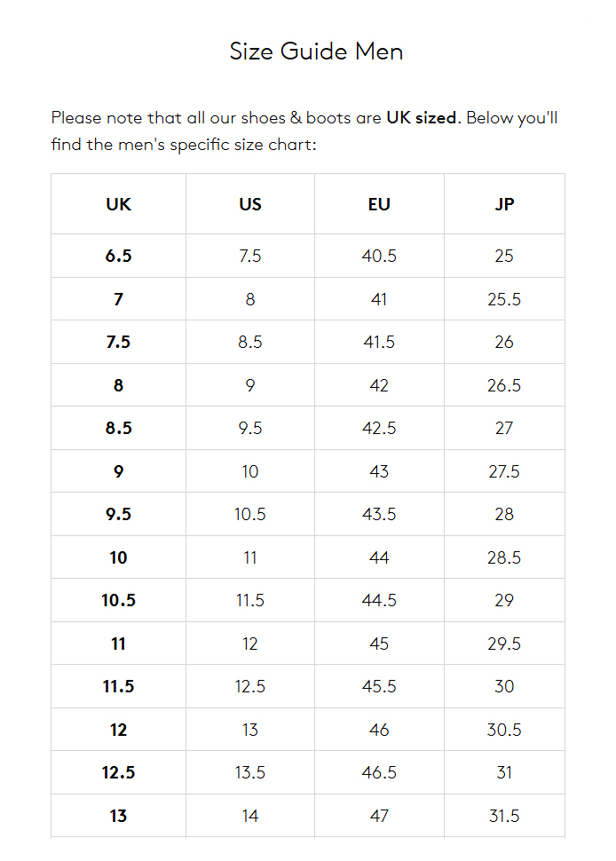Select the UK column header
The height and width of the screenshot is (861, 616).
(x=118, y=204)
